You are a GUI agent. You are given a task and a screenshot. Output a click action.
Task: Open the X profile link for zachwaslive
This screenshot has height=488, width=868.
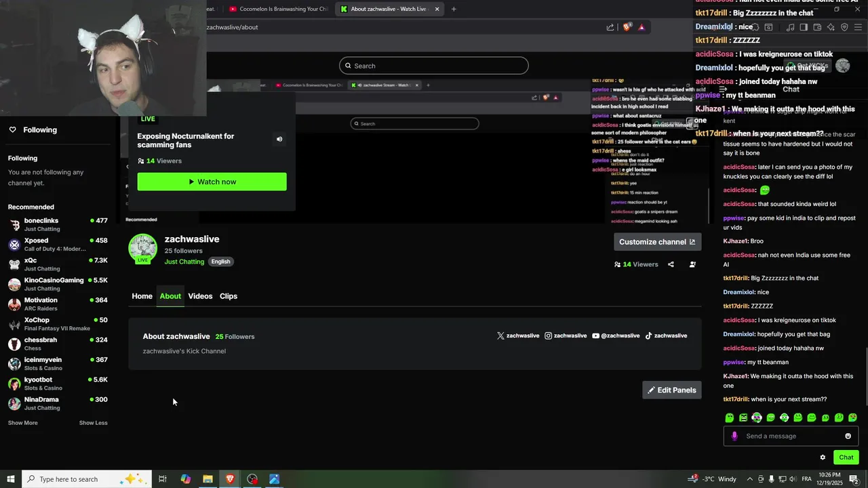coord(518,335)
